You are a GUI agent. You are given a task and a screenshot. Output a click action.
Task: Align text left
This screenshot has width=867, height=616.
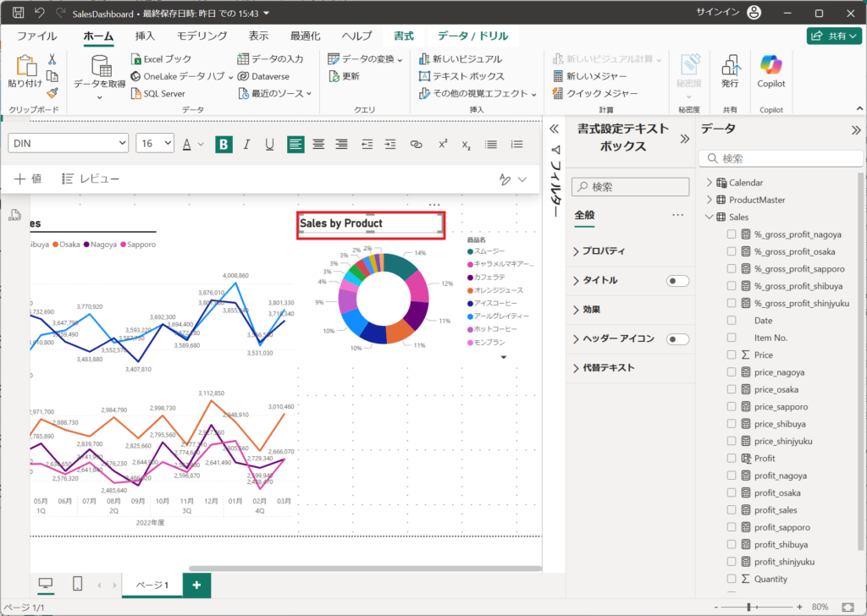coord(295,144)
